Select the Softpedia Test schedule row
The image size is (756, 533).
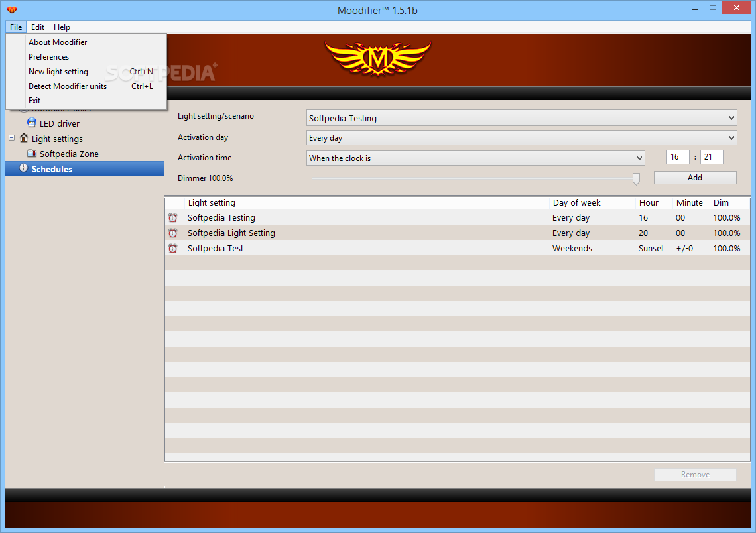pos(458,248)
